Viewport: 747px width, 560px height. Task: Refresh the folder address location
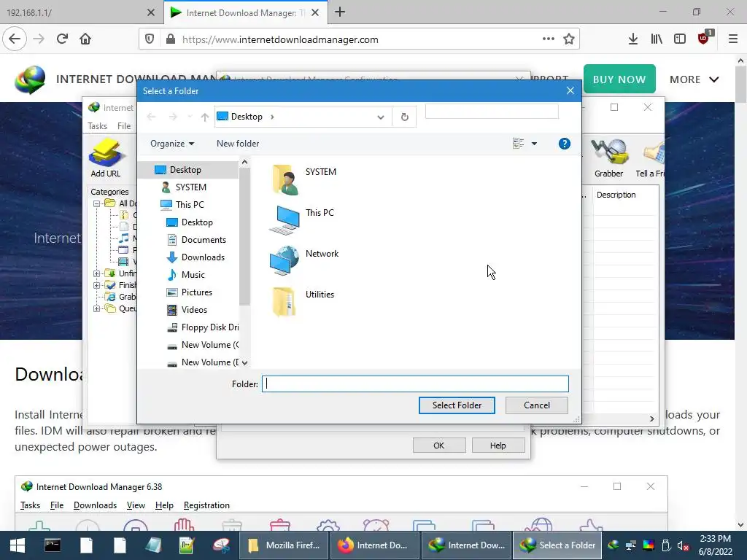click(x=404, y=117)
